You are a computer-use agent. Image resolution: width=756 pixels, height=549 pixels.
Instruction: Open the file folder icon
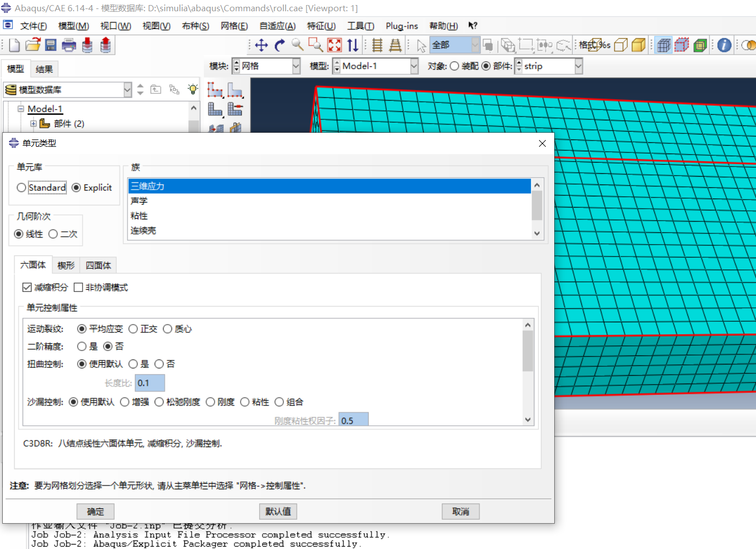click(x=33, y=46)
